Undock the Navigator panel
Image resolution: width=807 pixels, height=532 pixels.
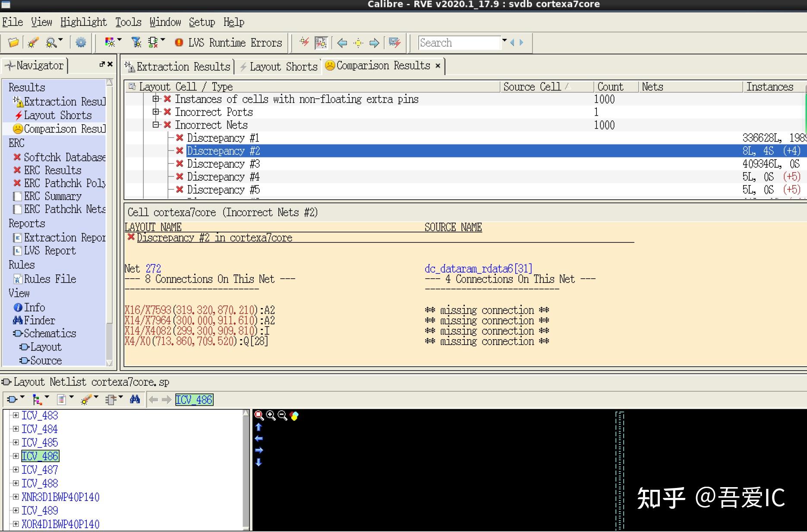point(102,64)
